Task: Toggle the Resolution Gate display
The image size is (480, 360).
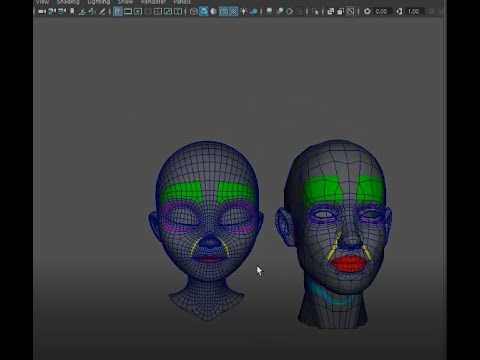Action: tap(138, 12)
